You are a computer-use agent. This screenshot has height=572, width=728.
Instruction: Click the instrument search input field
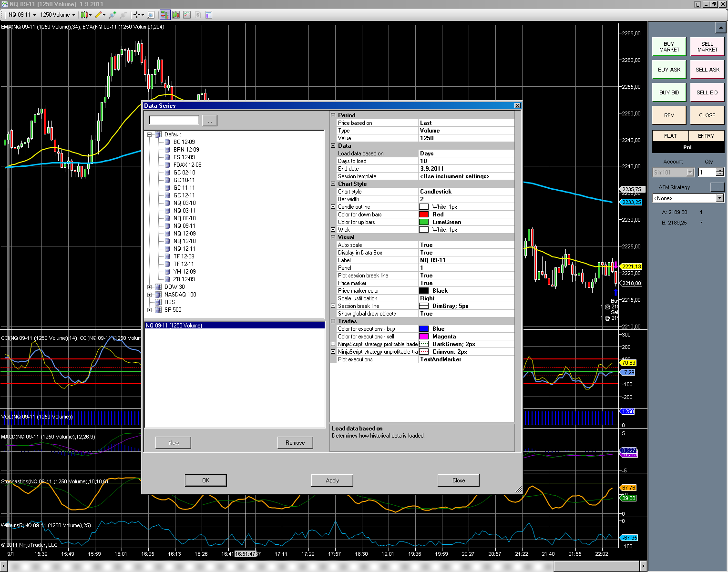coord(174,120)
